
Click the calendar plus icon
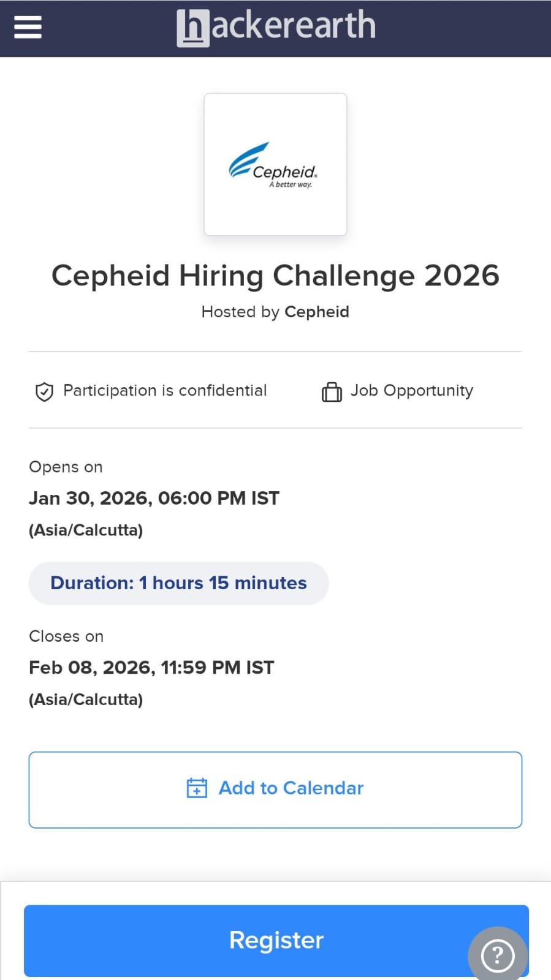(197, 788)
